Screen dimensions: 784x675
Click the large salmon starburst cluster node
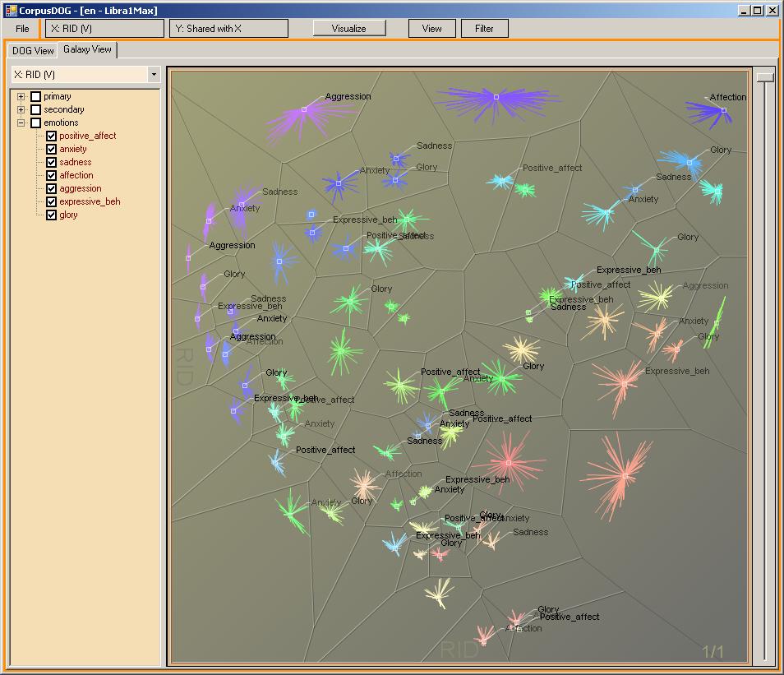(x=625, y=476)
